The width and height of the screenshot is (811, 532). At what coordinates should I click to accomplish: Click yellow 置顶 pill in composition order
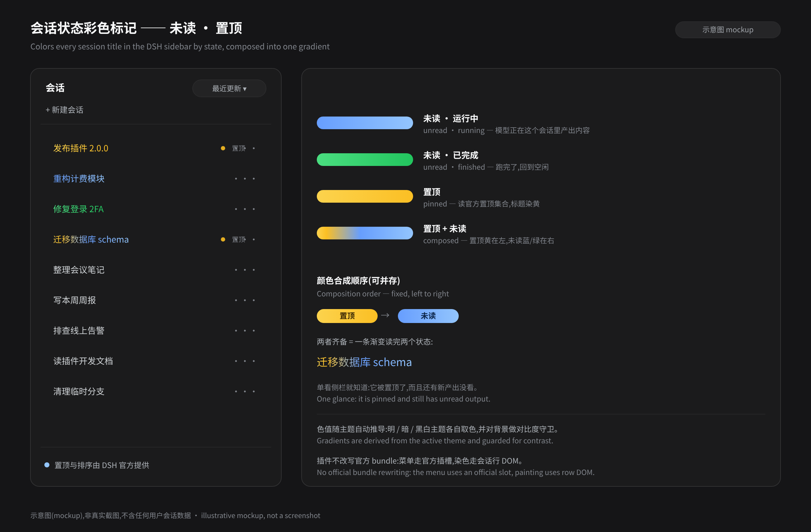point(347,316)
